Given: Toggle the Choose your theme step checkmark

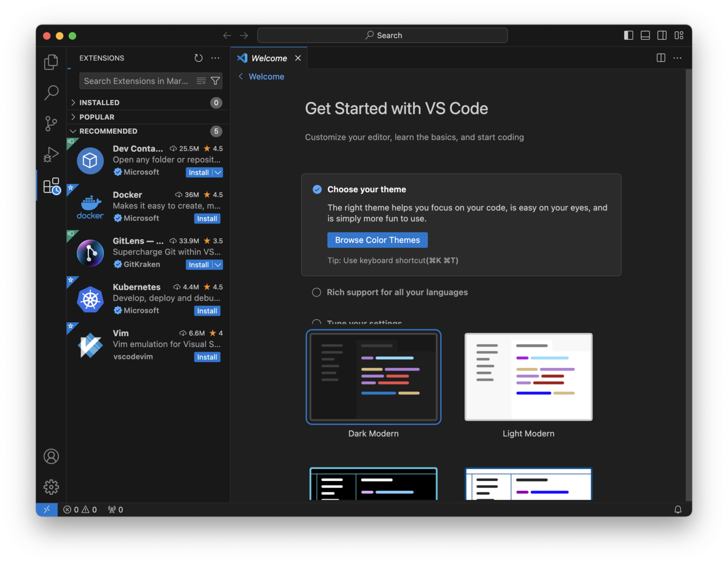Looking at the screenshot, I should click(317, 189).
